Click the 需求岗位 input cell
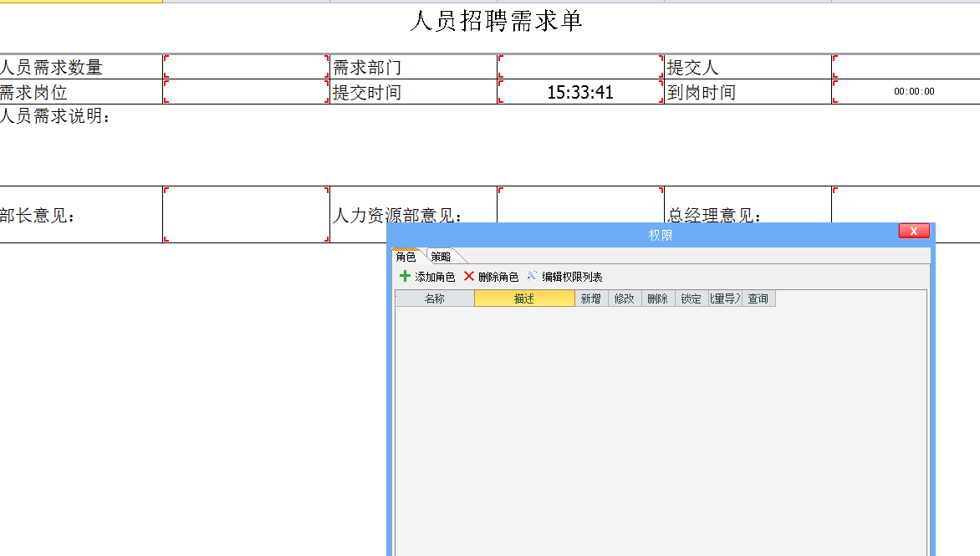This screenshot has width=980, height=556. [x=246, y=92]
